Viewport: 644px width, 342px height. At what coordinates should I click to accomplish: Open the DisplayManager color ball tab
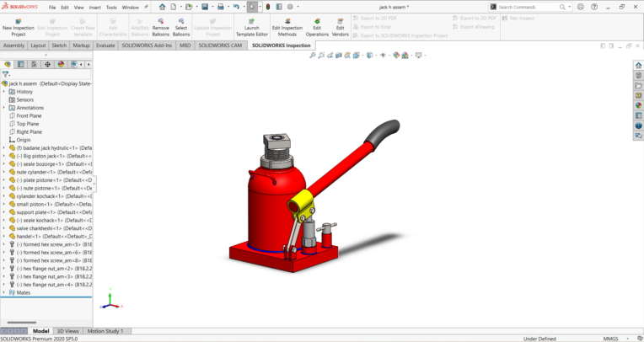pyautogui.click(x=61, y=64)
